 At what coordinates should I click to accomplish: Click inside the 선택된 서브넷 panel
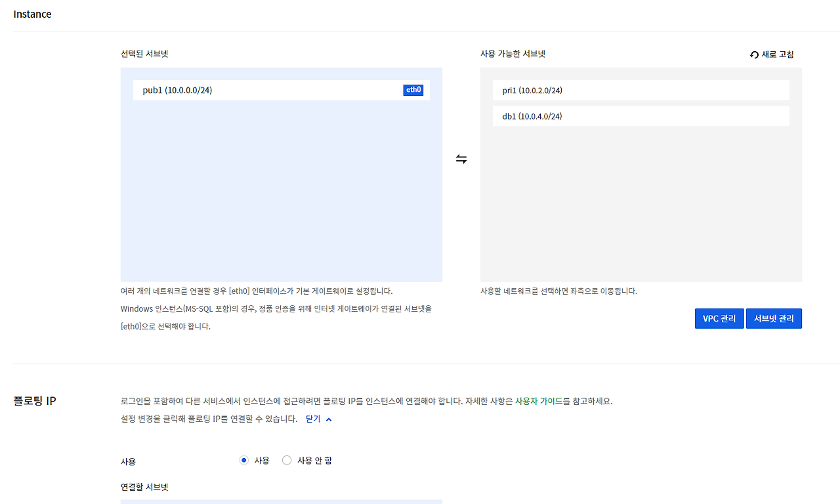pyautogui.click(x=281, y=197)
